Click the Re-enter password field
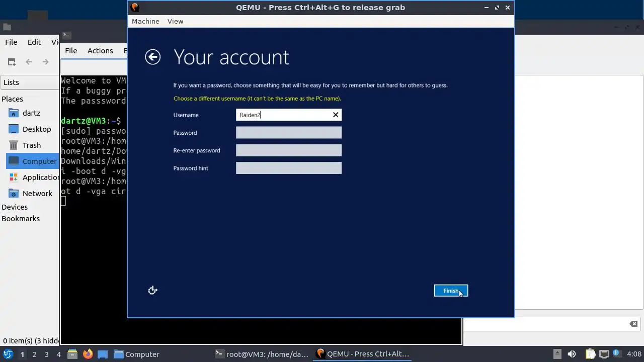This screenshot has height=362, width=644. 289,150
